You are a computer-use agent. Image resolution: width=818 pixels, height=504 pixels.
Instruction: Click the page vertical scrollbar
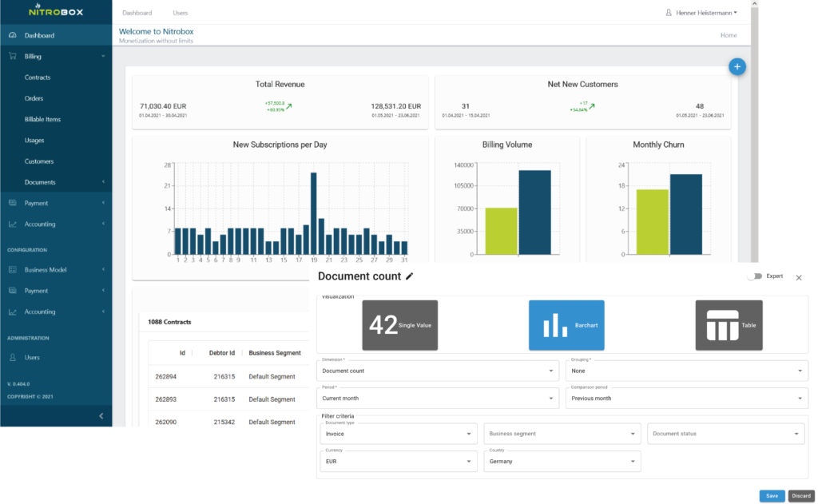(754, 130)
